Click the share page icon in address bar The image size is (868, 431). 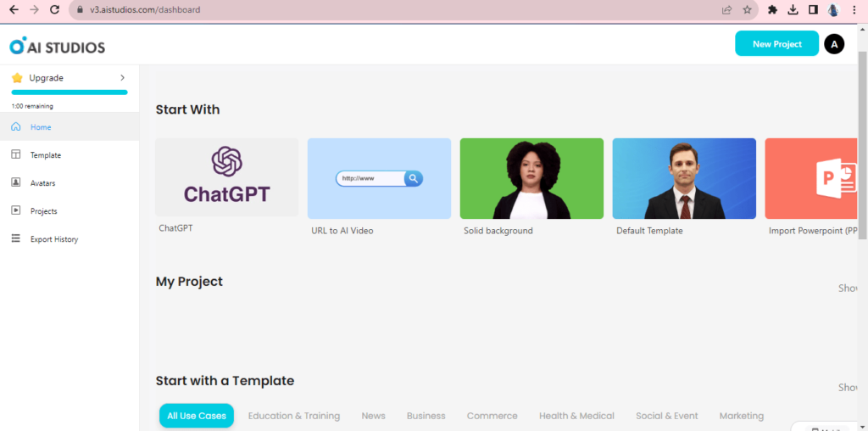tap(726, 10)
